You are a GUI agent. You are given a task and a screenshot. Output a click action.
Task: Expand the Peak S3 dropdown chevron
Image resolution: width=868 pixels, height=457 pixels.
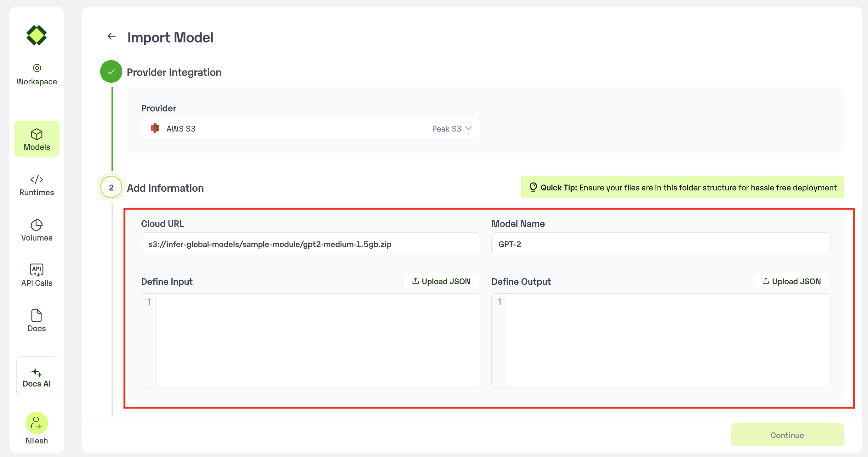click(x=468, y=128)
